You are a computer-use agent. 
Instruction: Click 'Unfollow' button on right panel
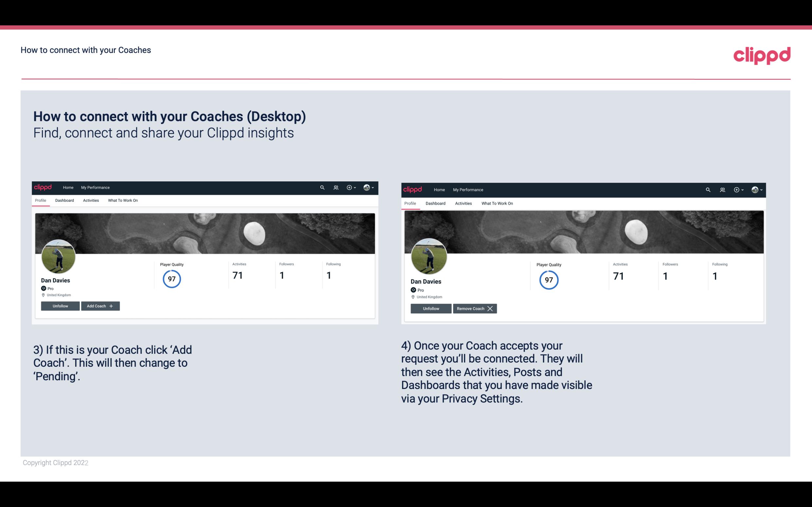[x=431, y=308]
